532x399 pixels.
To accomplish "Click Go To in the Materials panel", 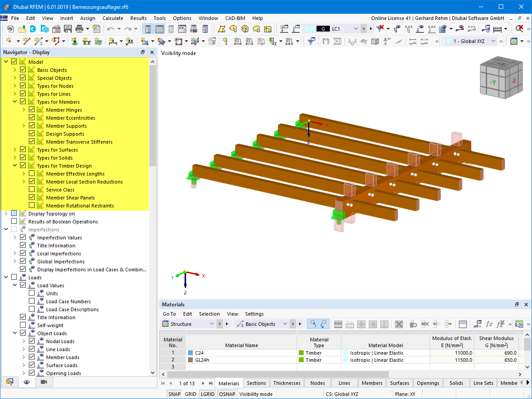I will click(x=169, y=313).
